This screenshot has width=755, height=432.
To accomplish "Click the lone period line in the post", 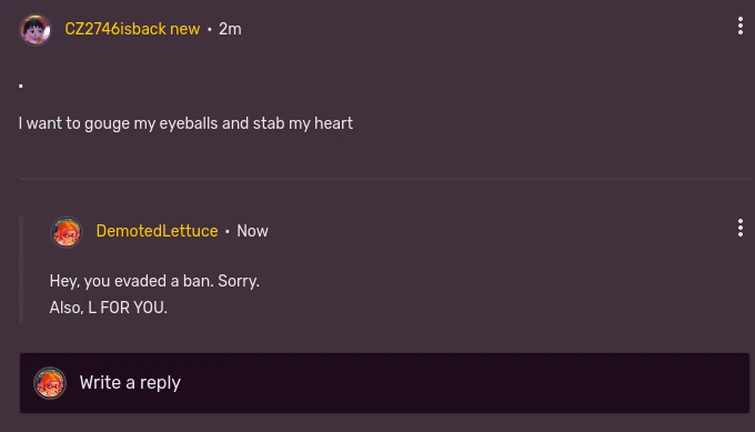I will point(21,86).
